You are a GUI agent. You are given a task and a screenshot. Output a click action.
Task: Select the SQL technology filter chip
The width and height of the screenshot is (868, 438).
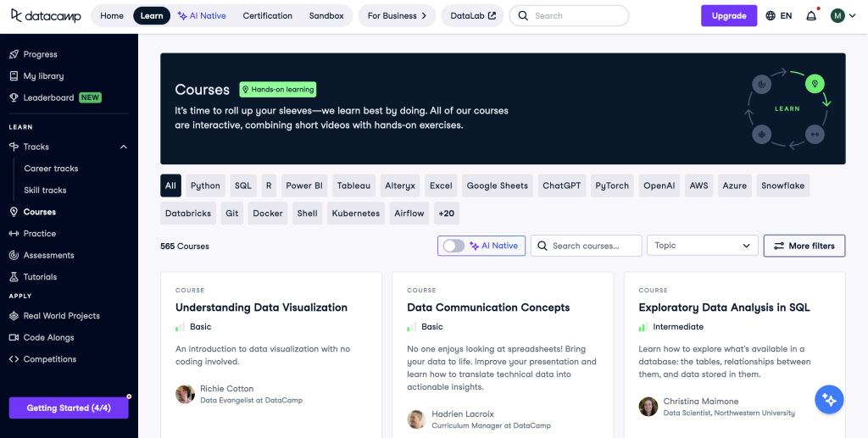(243, 186)
